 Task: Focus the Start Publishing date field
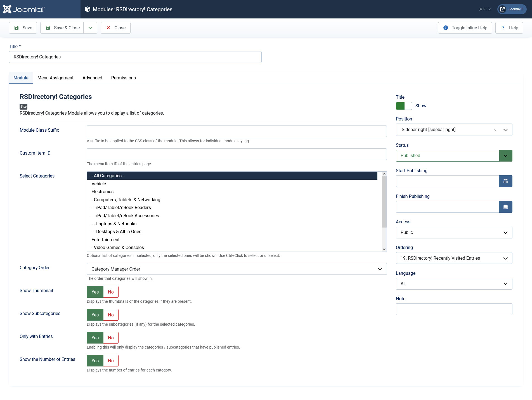(x=447, y=181)
